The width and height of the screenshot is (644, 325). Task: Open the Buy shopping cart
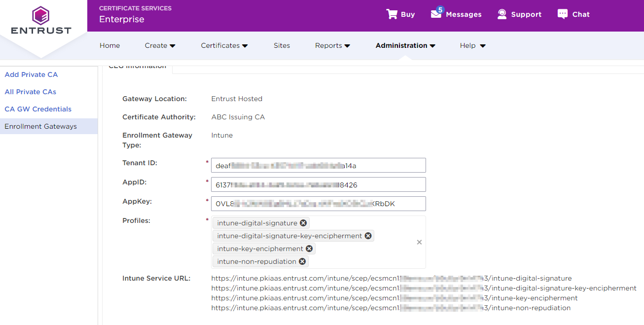coord(400,14)
